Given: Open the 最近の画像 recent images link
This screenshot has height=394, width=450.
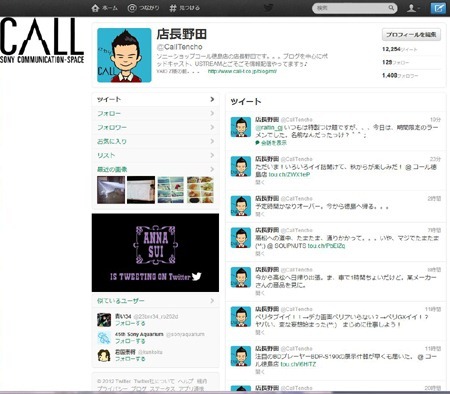Looking at the screenshot, I should point(112,169).
